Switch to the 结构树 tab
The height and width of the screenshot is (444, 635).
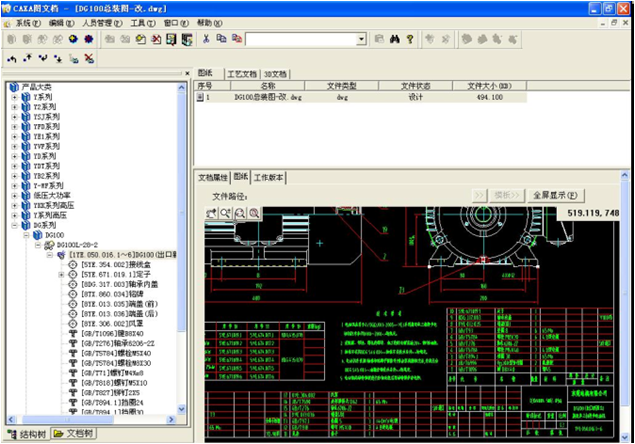tap(27, 434)
